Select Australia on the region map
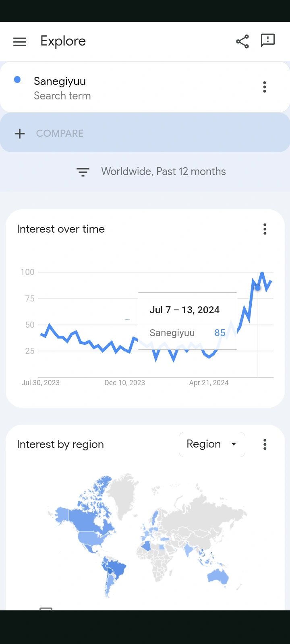This screenshot has height=644, width=290. tap(218, 576)
